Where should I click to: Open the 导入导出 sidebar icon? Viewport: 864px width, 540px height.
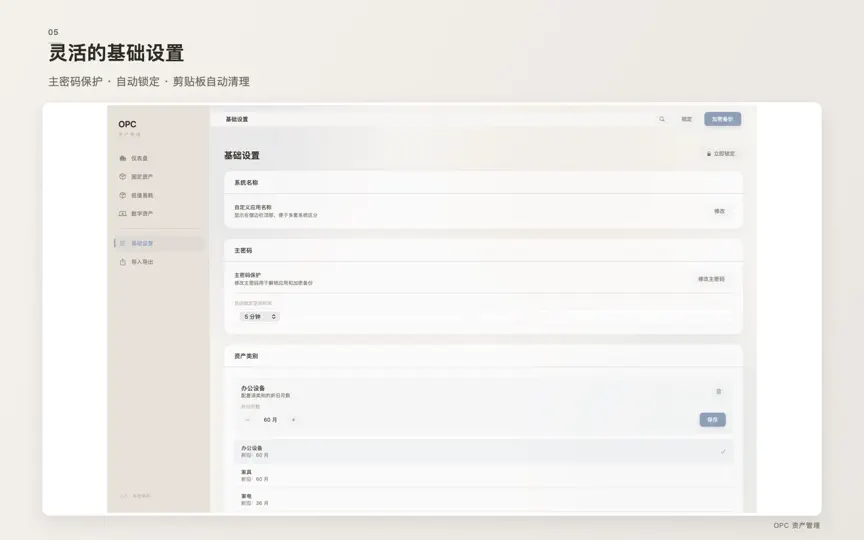coord(123,262)
